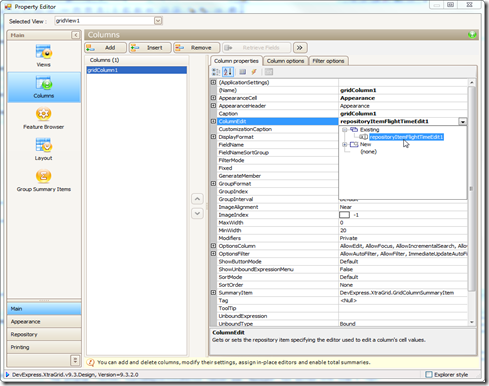Click the Insert column button

click(150, 48)
